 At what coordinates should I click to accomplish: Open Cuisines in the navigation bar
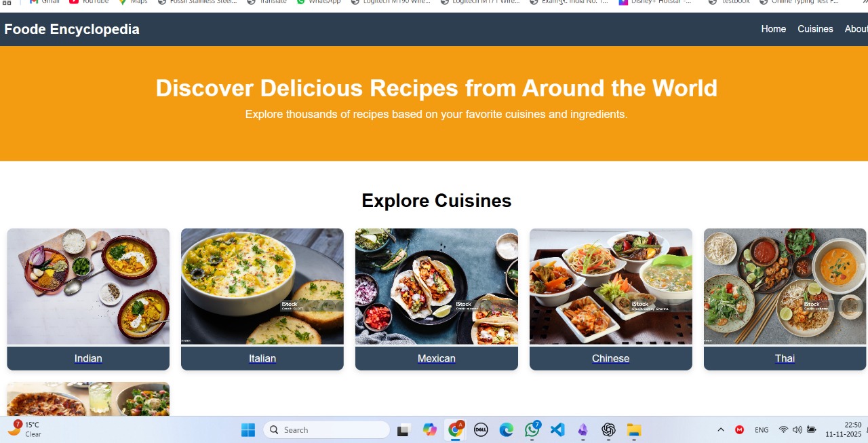pos(815,28)
